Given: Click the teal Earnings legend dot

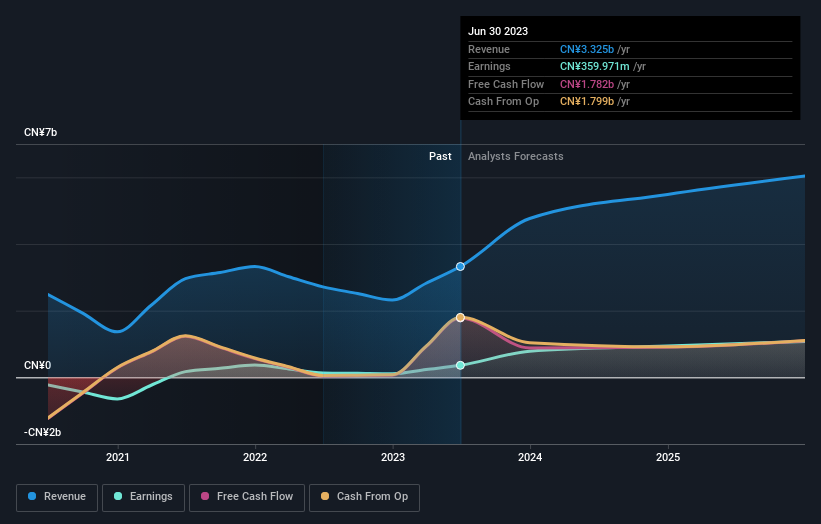Looking at the screenshot, I should 118,496.
